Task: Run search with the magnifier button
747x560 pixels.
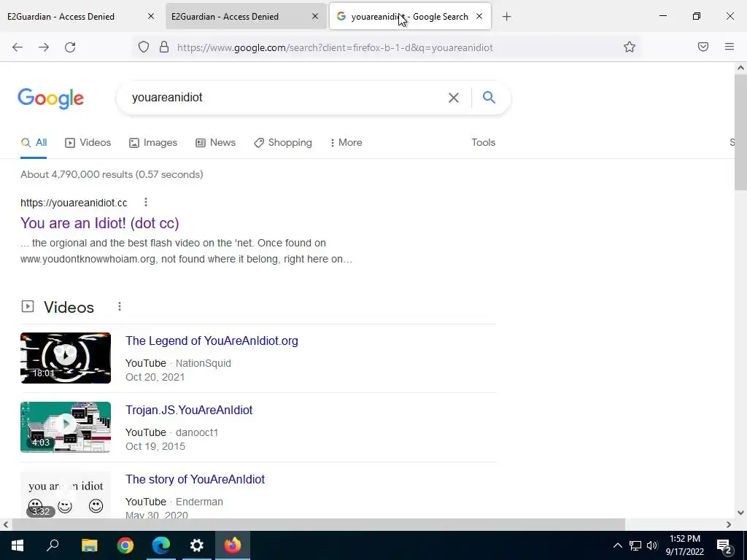Action: click(x=489, y=97)
